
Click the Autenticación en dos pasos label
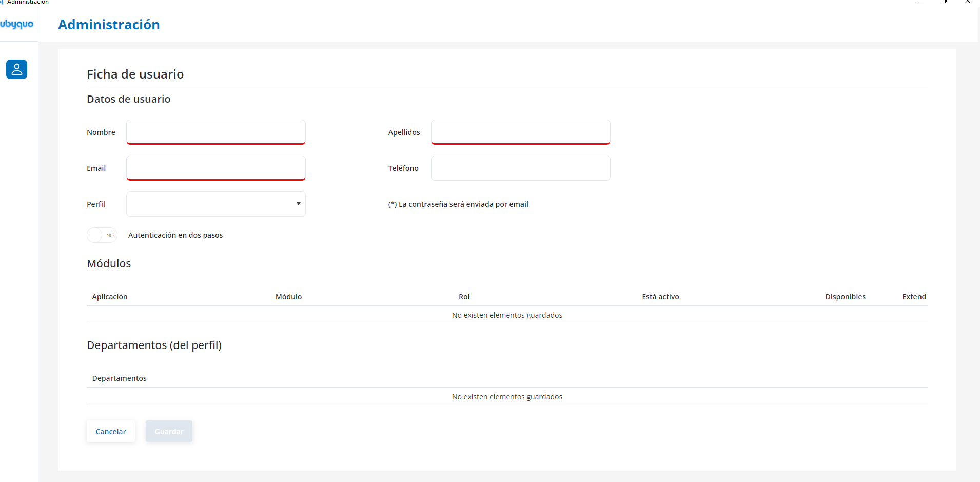coord(175,235)
